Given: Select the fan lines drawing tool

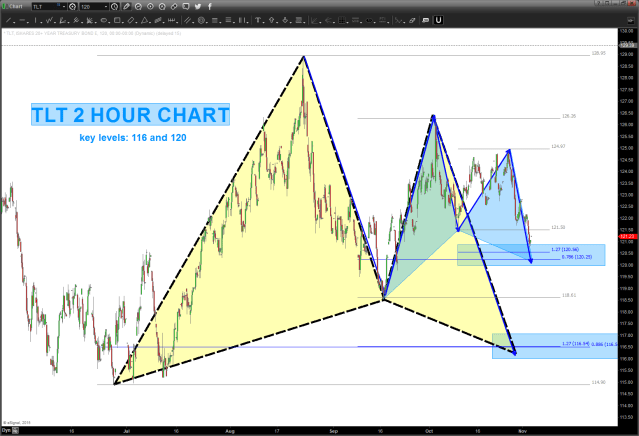Looking at the screenshot, I should click(x=89, y=20).
